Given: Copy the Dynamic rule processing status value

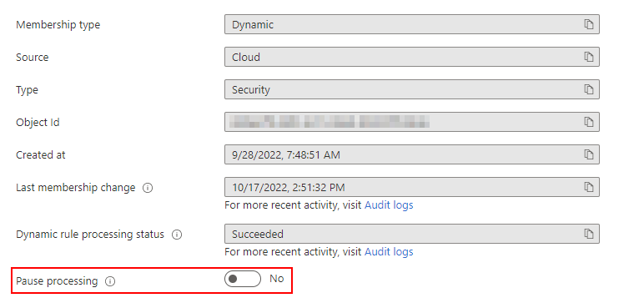Looking at the screenshot, I should click(589, 234).
